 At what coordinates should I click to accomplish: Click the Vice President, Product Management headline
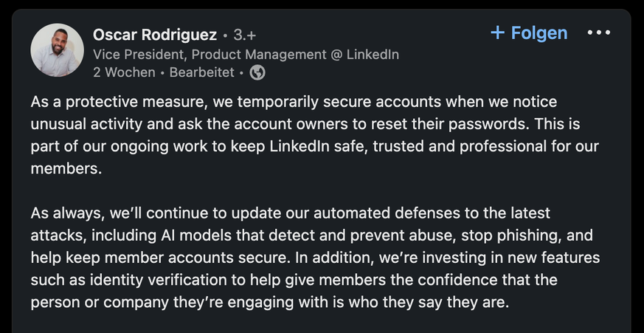click(x=246, y=54)
